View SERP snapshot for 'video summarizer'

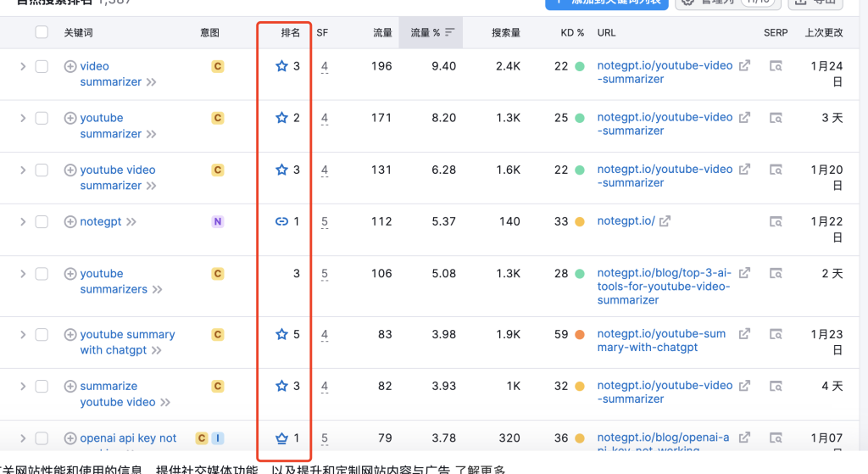[x=776, y=66]
